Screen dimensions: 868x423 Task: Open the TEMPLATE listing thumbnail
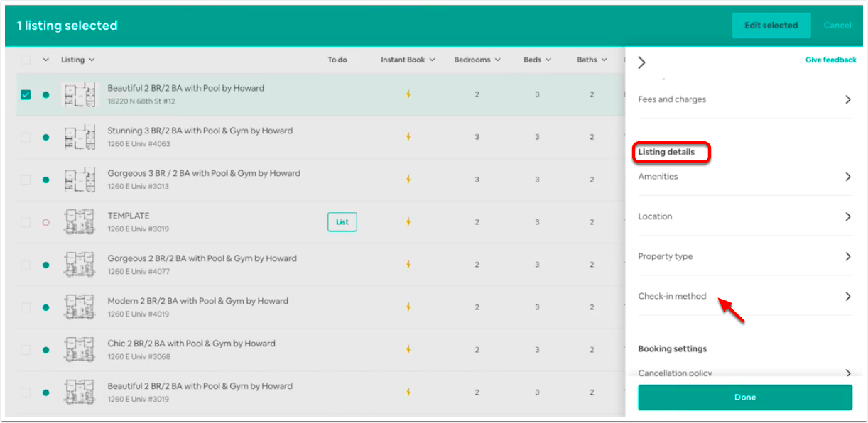point(80,222)
